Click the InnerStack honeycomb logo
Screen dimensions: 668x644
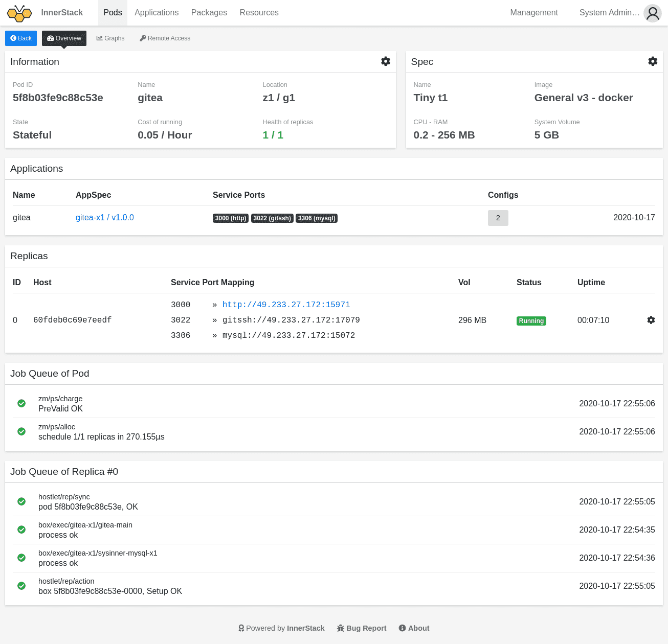19,13
